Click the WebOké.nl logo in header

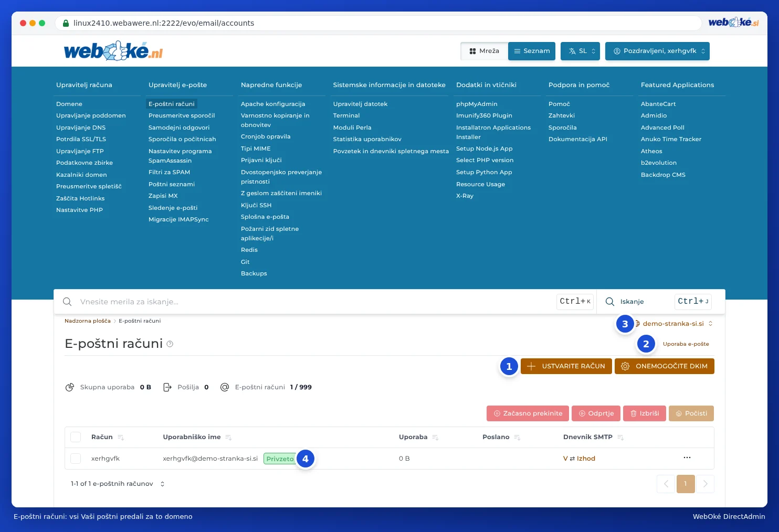(113, 51)
